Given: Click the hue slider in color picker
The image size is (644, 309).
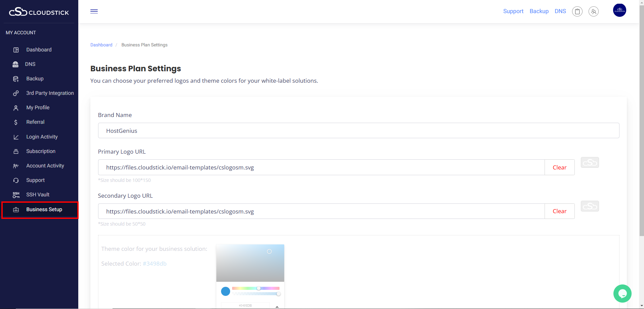Looking at the screenshot, I should click(256, 288).
